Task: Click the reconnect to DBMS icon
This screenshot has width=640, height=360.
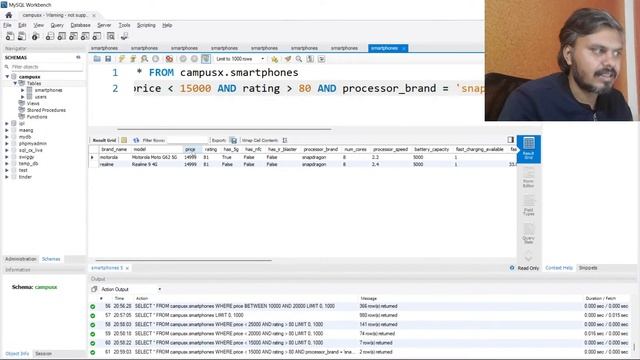Action: 124,36
